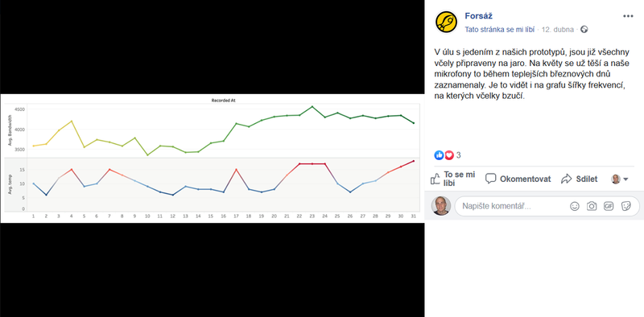Click your profile avatar beside comment box
The height and width of the screenshot is (317, 644).
(441, 206)
